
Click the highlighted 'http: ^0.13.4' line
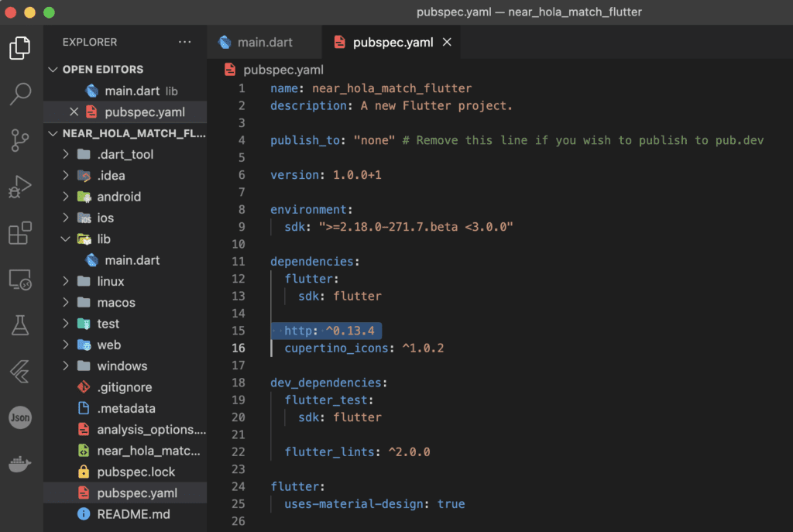click(328, 331)
